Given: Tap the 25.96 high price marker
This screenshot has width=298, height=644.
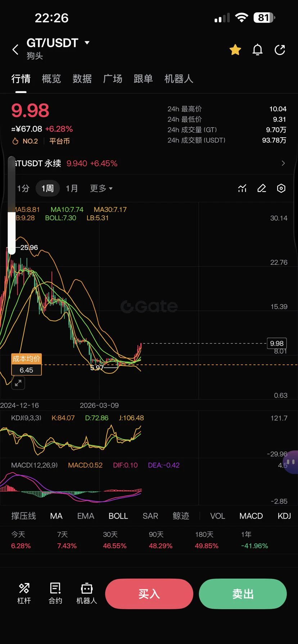Looking at the screenshot, I should click(29, 248).
